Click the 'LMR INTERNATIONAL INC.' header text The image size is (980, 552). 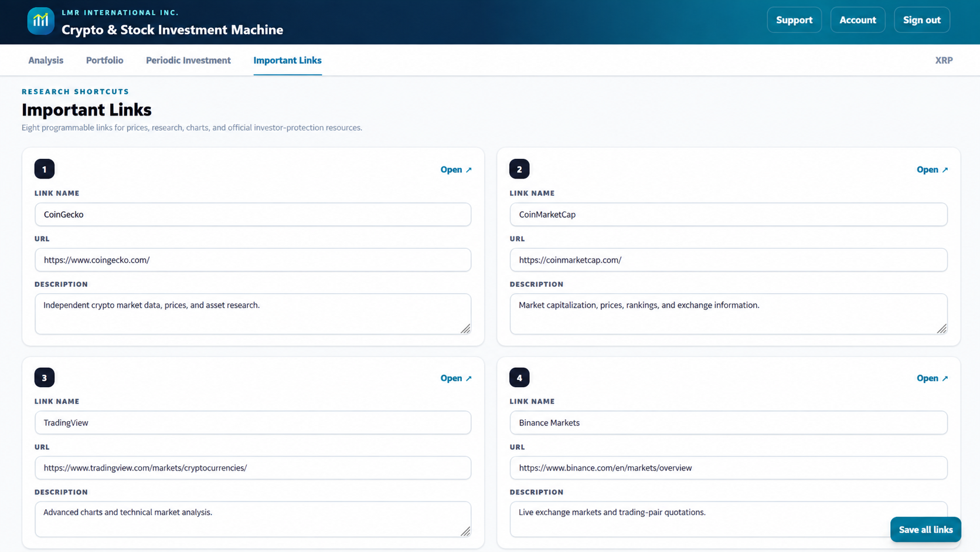coord(120,12)
